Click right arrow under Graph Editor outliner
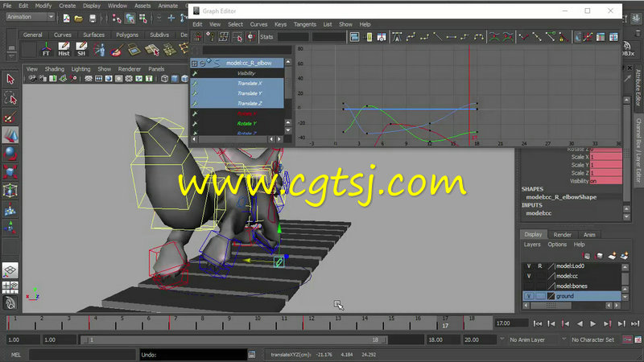 [x=279, y=139]
